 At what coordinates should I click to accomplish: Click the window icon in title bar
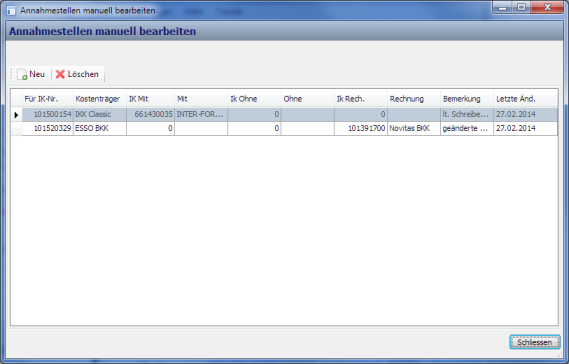11,10
